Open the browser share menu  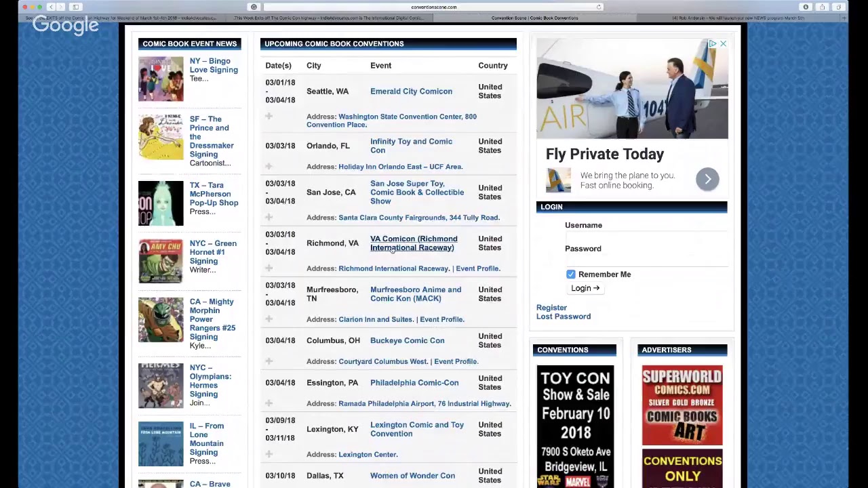click(822, 7)
